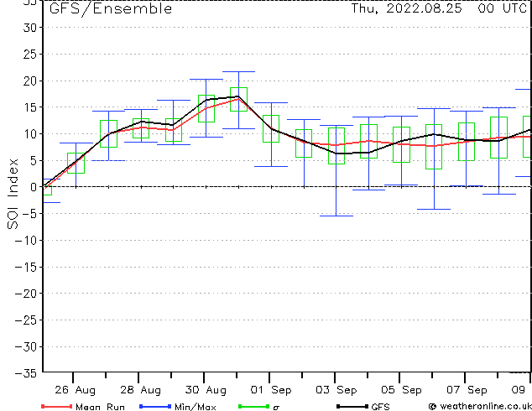Click the '01 Sep' x-axis label
The height and width of the screenshot is (411, 532).
[x=271, y=390]
